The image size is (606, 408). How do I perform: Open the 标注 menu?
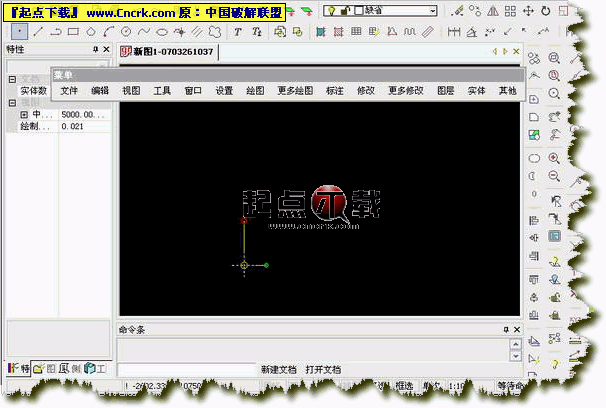click(336, 90)
